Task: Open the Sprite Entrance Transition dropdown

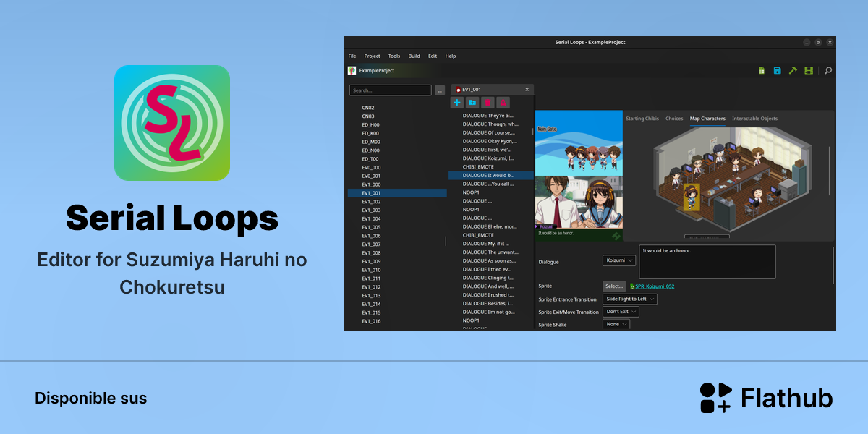Action: point(630,299)
